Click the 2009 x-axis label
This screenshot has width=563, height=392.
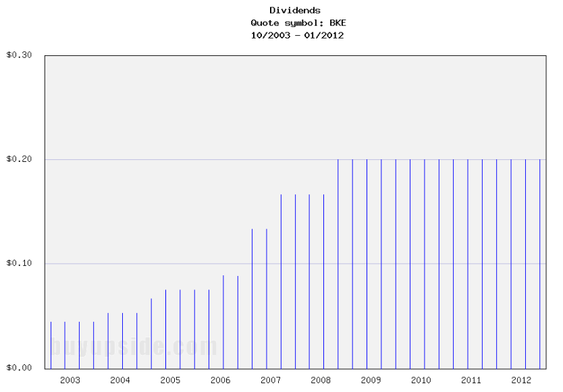371,380
